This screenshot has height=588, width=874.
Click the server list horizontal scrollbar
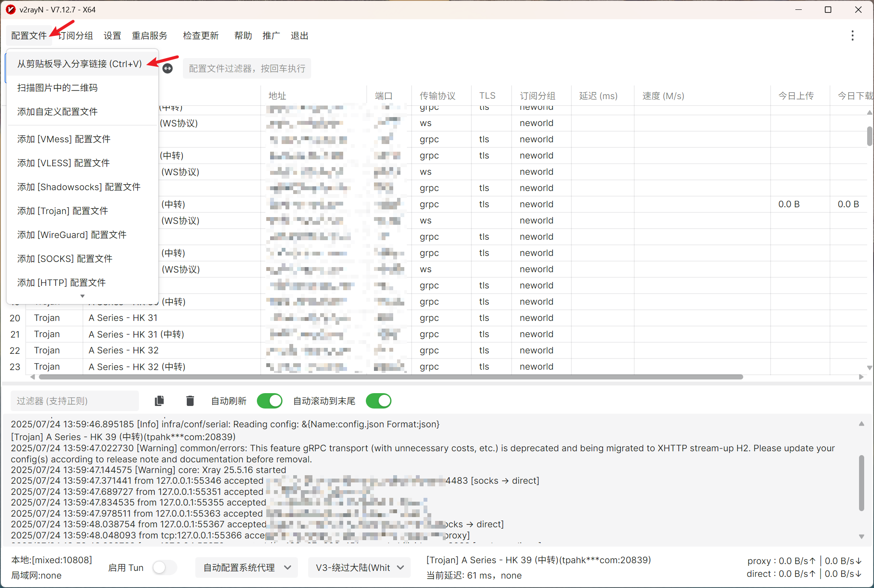click(391, 377)
